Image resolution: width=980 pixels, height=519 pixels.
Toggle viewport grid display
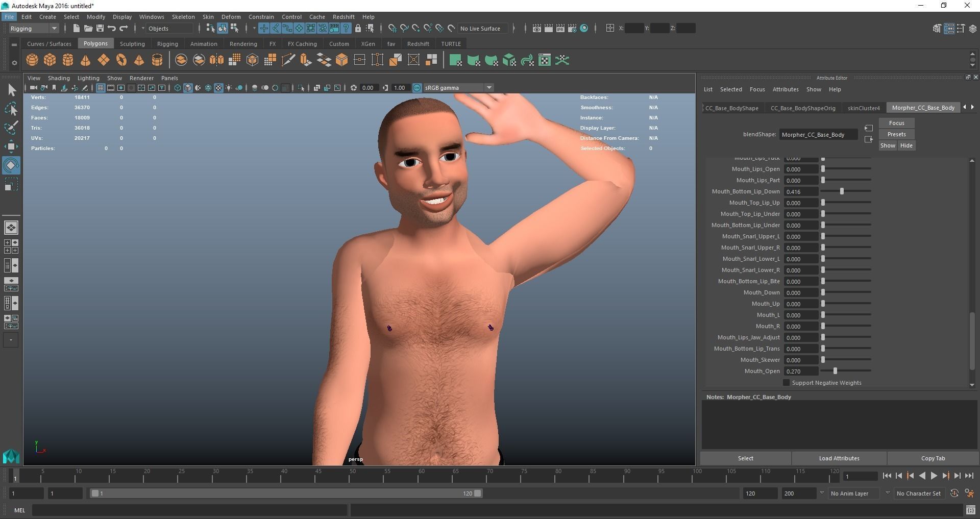tap(101, 88)
